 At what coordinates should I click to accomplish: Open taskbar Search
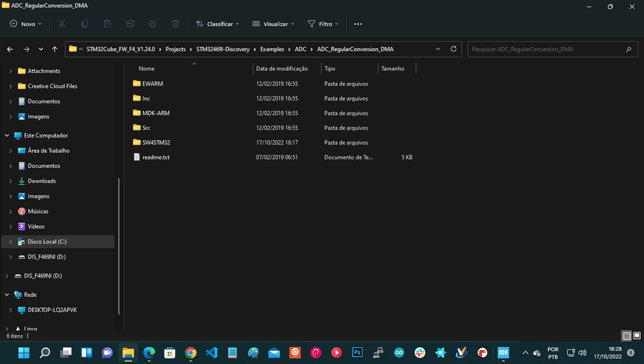(44, 352)
